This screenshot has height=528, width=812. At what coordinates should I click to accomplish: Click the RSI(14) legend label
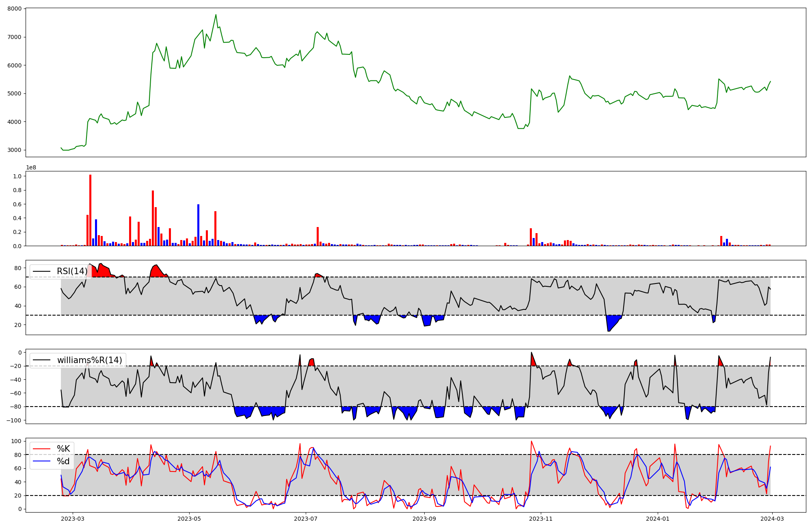pyautogui.click(x=72, y=271)
